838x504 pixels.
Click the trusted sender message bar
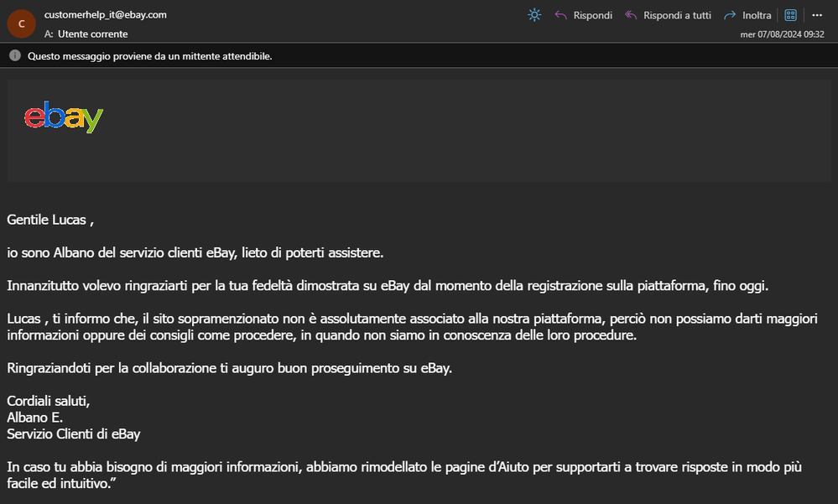149,56
